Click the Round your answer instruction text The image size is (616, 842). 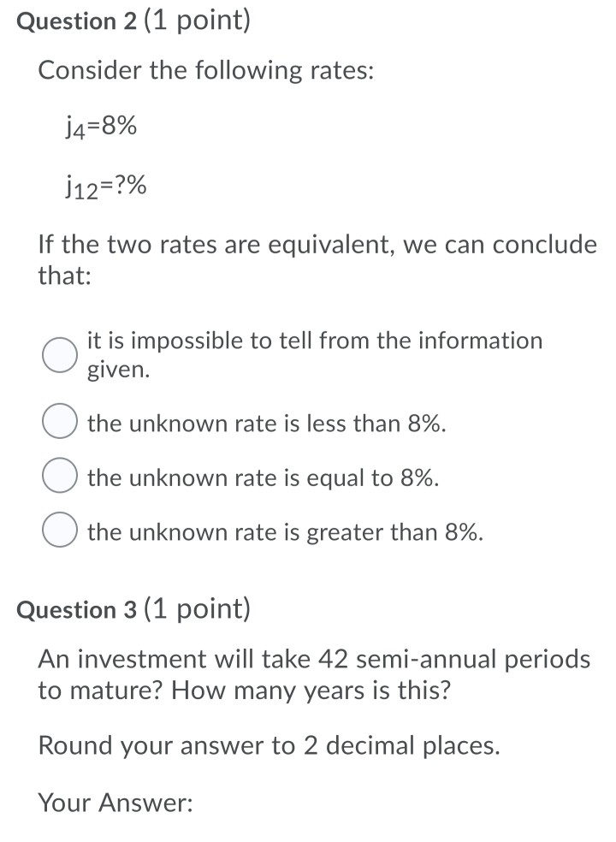pos(267,745)
